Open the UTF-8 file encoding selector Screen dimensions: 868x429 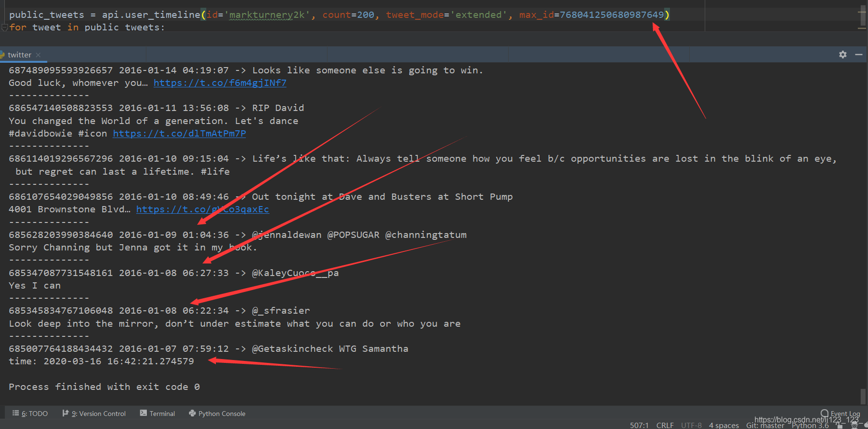[691, 425]
